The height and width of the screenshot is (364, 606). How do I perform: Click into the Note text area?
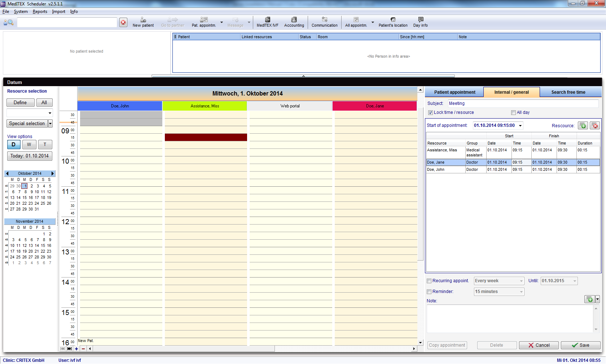(510, 319)
